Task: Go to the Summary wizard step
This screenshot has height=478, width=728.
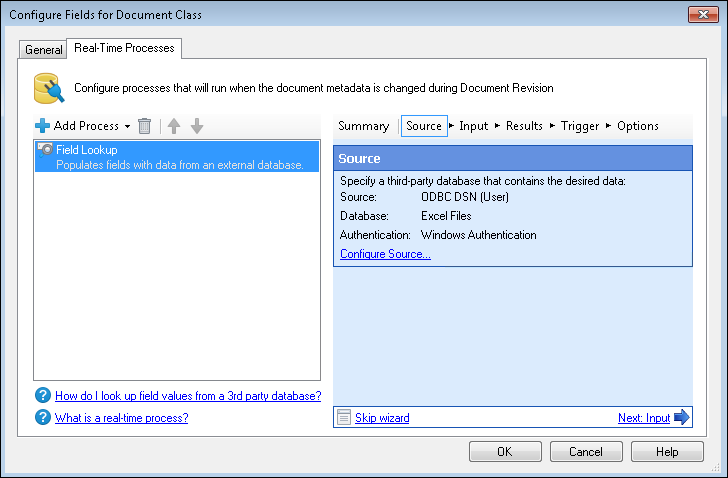Action: click(x=363, y=126)
